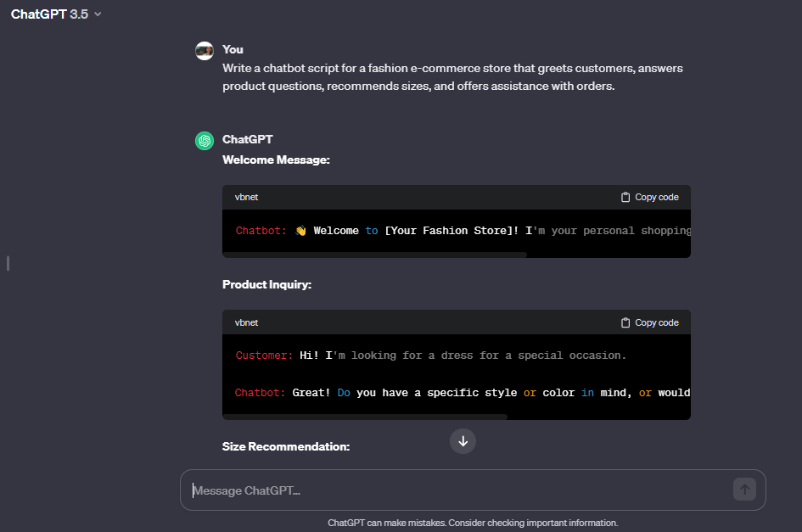The width and height of the screenshot is (802, 532).
Task: Click the 'ChatGPT can make mistakes' disclaimer
Action: 473,523
